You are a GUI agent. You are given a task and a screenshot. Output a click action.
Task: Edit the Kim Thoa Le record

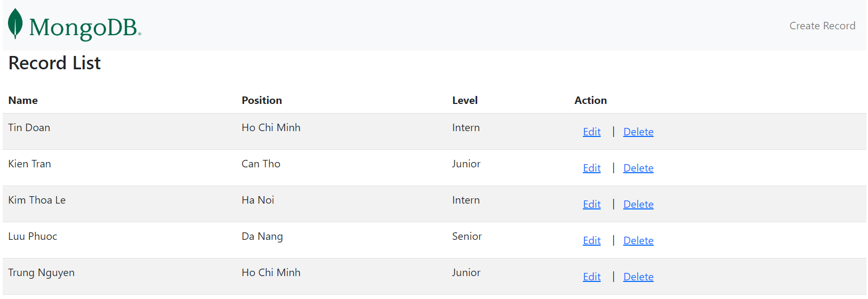[591, 204]
